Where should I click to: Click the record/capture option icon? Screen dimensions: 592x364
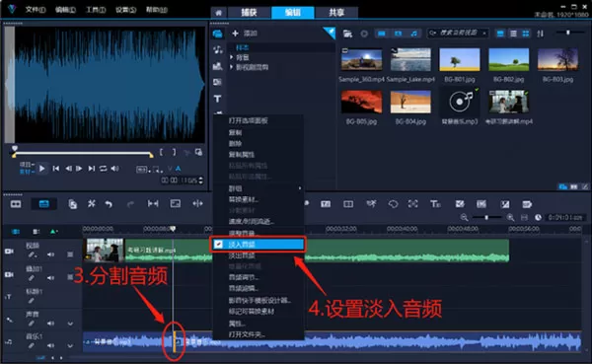click(72, 204)
